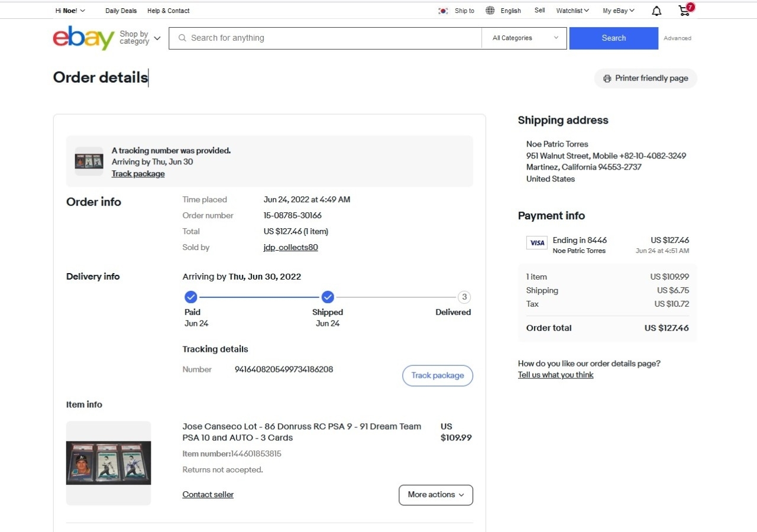Open the notifications bell icon
The height and width of the screenshot is (532, 757).
click(656, 11)
